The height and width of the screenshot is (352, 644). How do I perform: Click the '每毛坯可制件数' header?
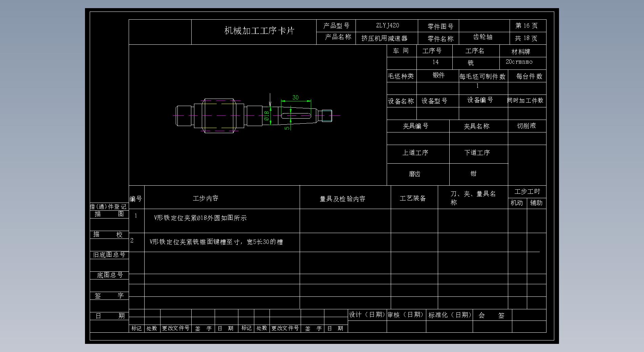[x=482, y=77]
